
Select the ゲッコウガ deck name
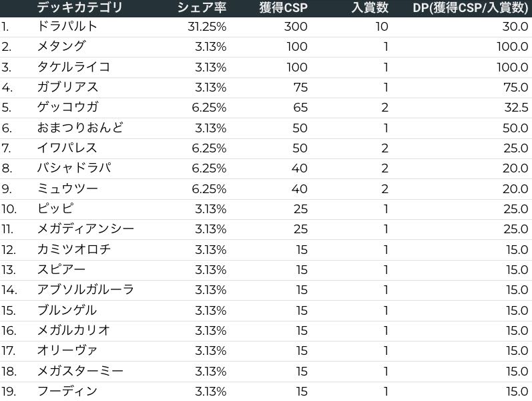[x=67, y=108]
